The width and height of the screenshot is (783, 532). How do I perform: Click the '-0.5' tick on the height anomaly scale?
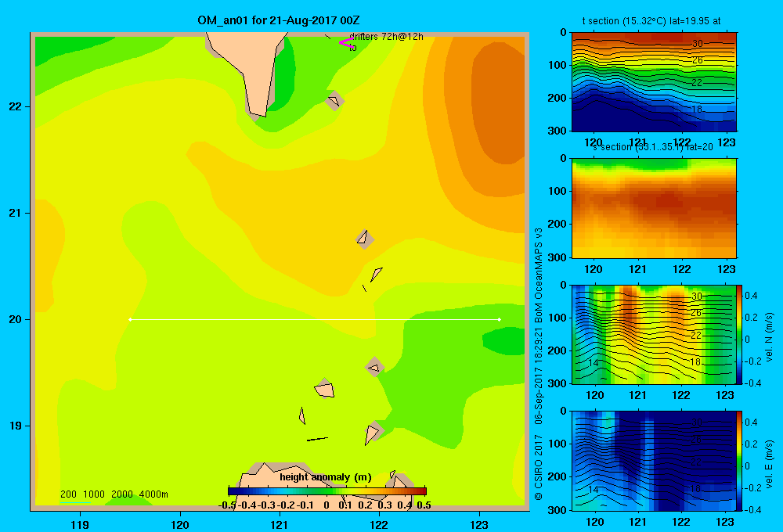228,505
